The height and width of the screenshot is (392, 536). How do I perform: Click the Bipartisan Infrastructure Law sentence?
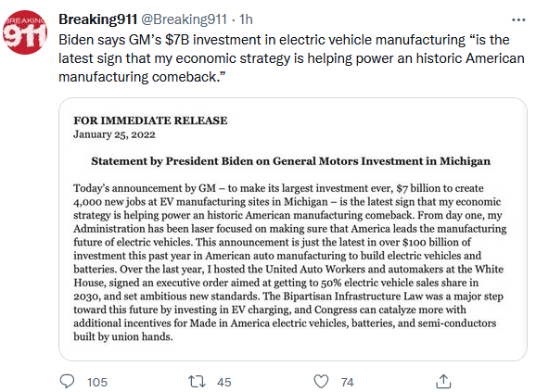click(382, 296)
